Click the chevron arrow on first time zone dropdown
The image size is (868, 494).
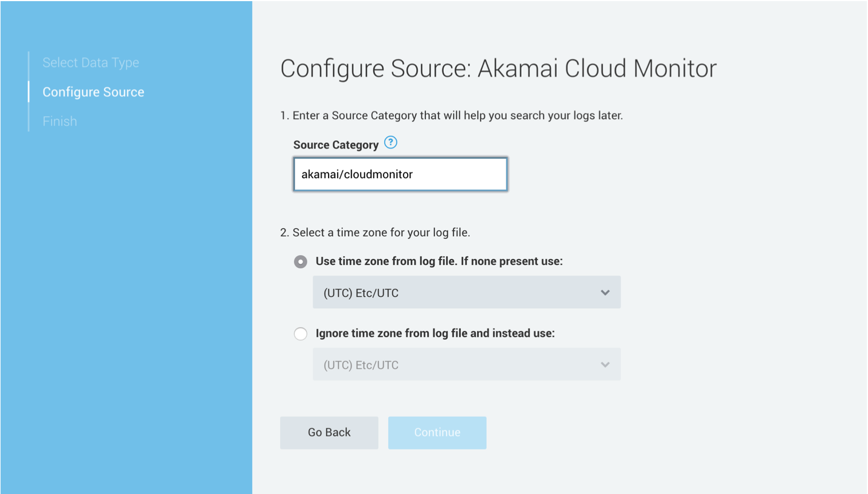pyautogui.click(x=605, y=293)
